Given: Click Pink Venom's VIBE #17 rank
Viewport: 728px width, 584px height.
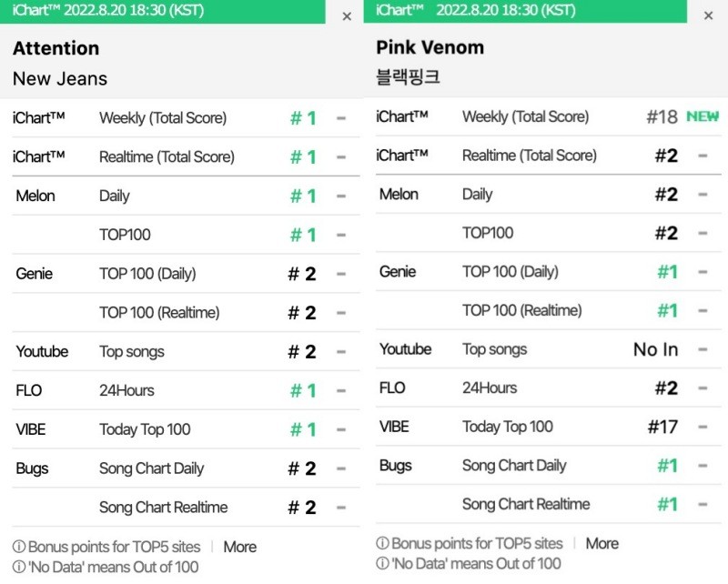Looking at the screenshot, I should [662, 427].
